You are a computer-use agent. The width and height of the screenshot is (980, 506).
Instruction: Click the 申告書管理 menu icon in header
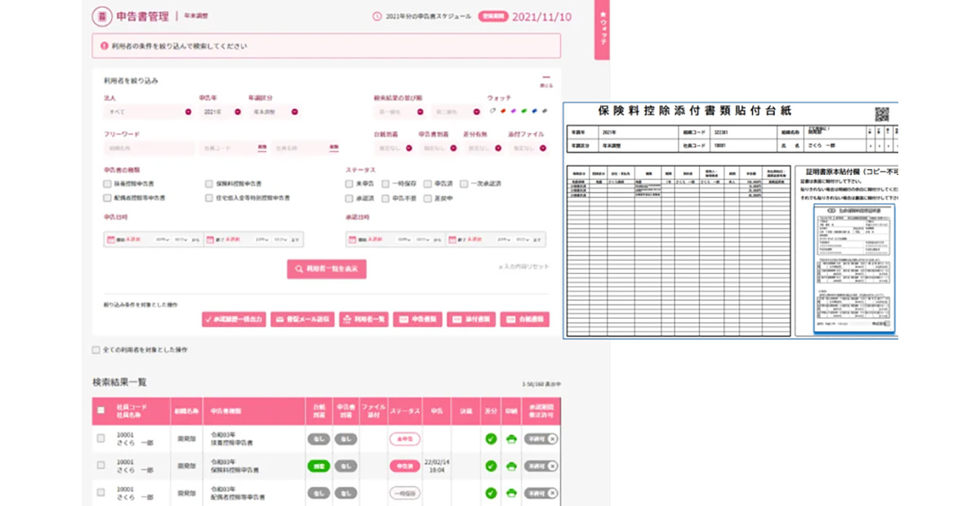[102, 16]
